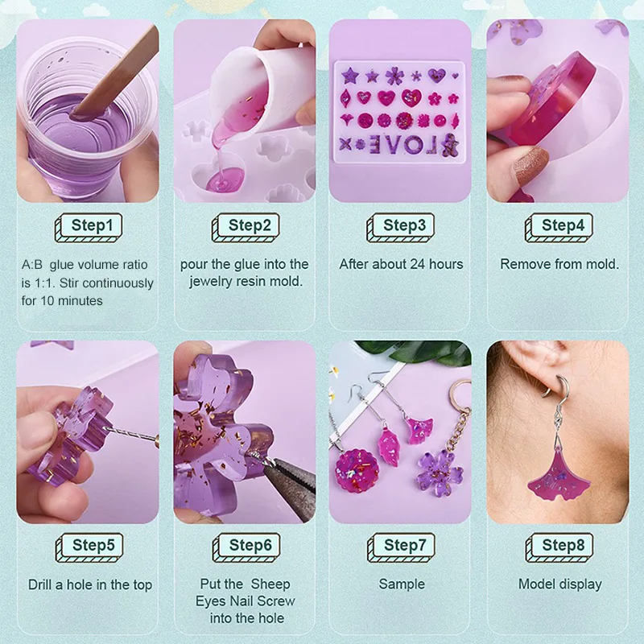Viewport: 644px width, 644px height.
Task: Open the drilling hole in flower photo
Action: (x=88, y=432)
